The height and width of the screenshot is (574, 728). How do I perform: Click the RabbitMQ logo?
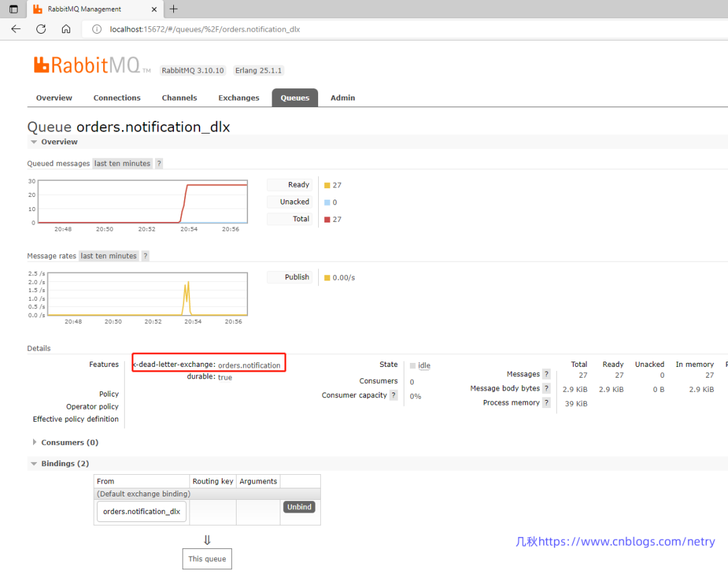click(92, 65)
